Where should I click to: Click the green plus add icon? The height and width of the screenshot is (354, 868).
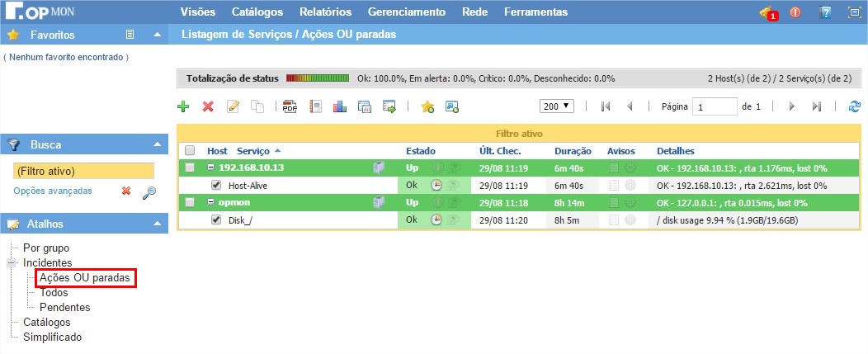point(183,106)
